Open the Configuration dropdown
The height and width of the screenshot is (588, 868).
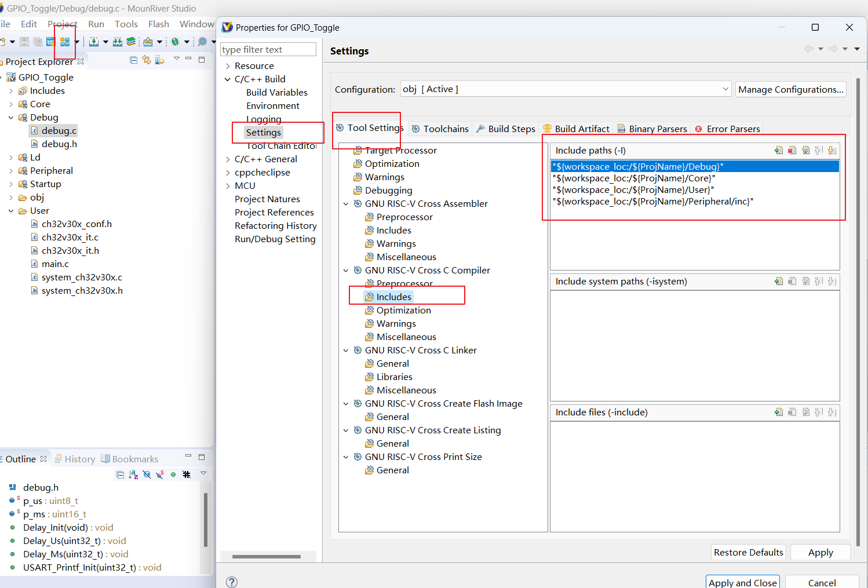[x=725, y=89]
